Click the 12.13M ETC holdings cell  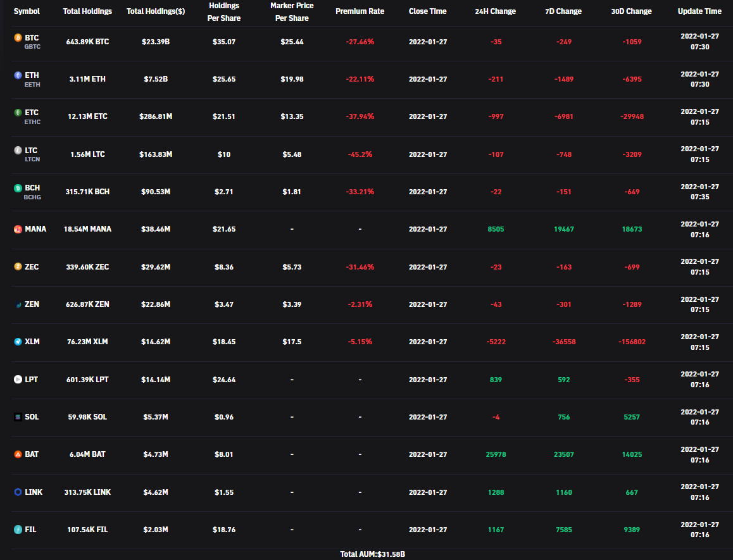(87, 116)
